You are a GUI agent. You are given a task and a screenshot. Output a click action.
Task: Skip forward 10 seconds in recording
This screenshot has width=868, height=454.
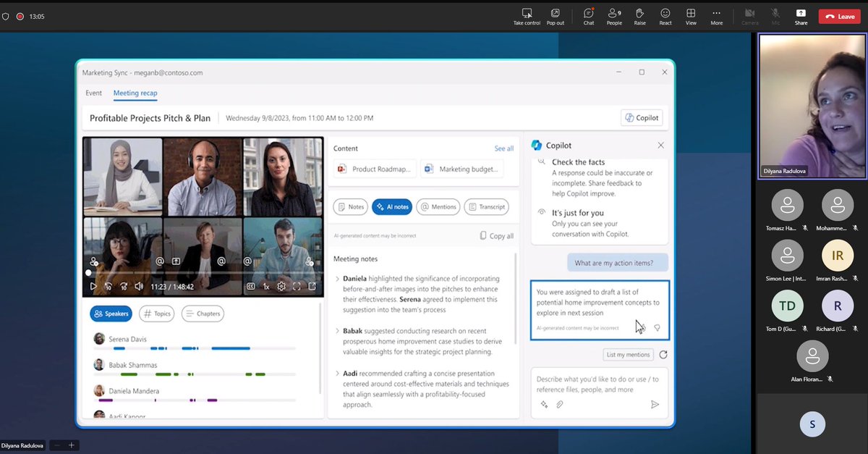tap(123, 286)
